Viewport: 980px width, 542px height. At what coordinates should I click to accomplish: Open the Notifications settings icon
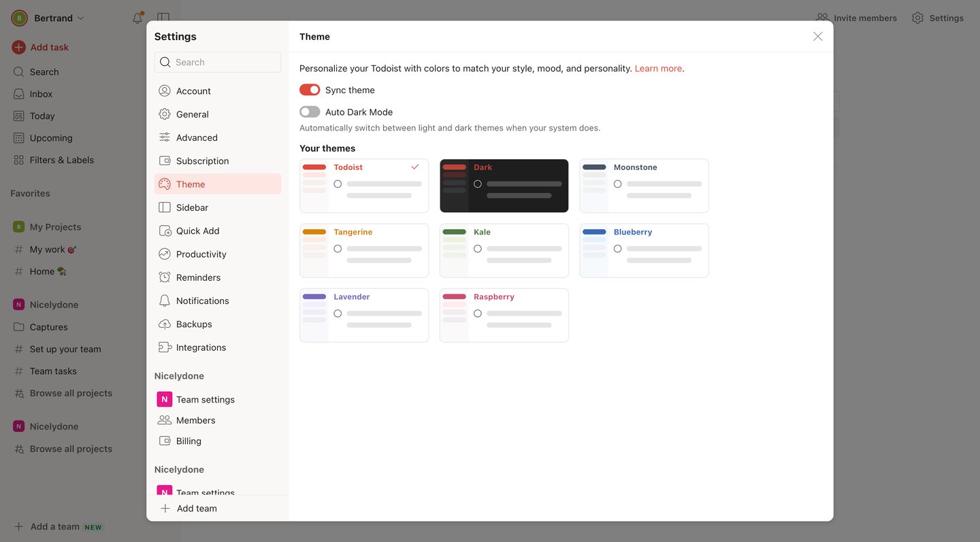[164, 301]
